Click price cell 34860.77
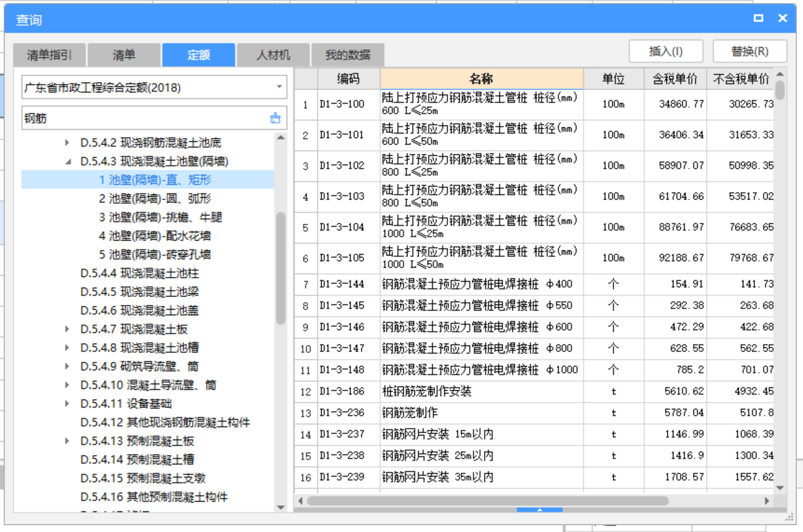 point(675,104)
